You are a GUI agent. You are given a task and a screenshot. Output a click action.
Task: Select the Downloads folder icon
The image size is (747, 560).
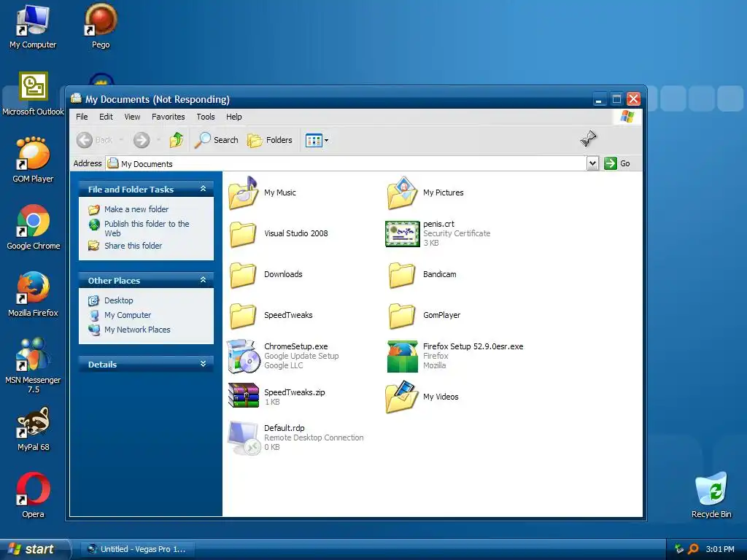coord(244,275)
